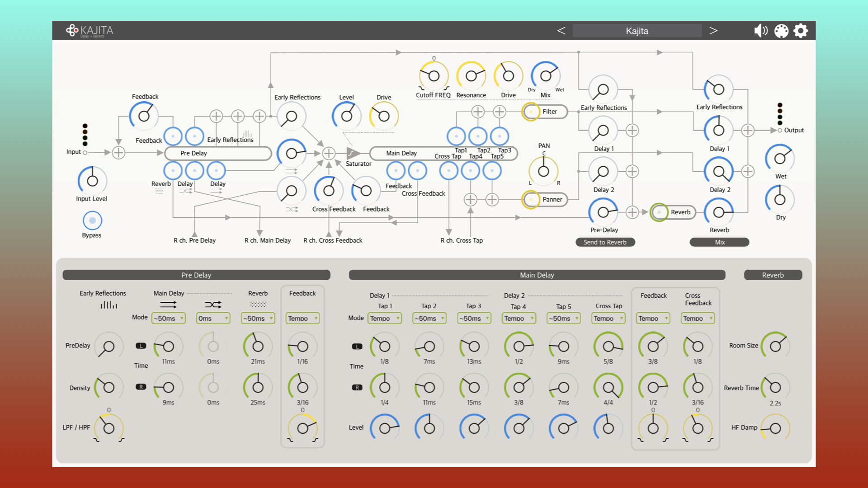Click the Kajita preset name field

(x=637, y=31)
